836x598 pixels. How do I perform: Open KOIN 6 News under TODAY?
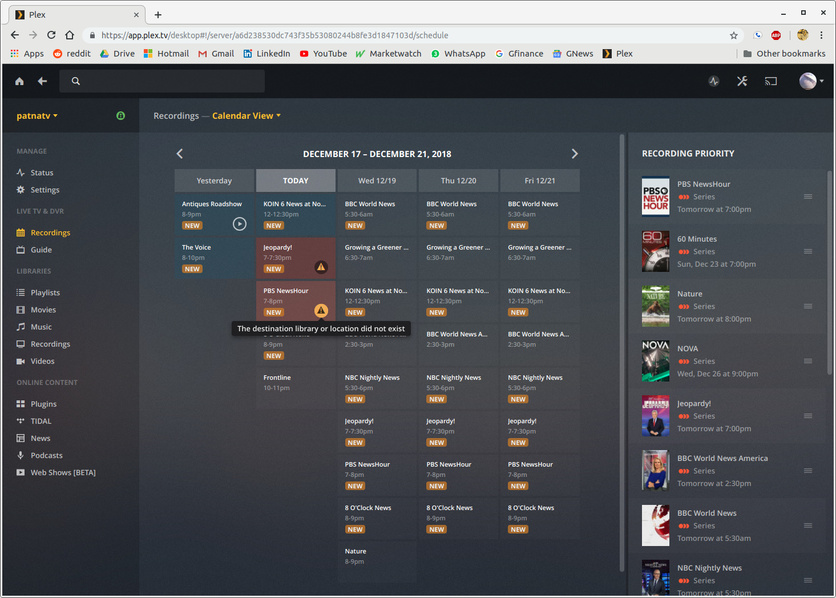coord(296,214)
